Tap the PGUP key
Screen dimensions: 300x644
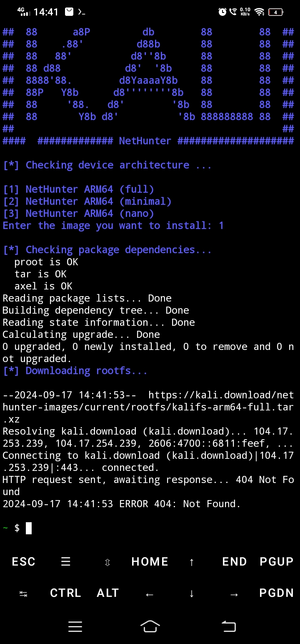point(276,561)
